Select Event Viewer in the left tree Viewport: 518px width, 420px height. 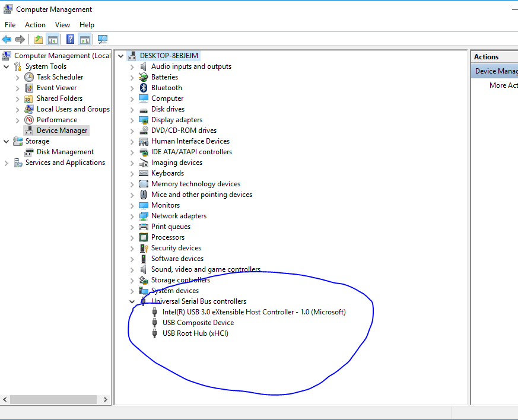(x=57, y=88)
